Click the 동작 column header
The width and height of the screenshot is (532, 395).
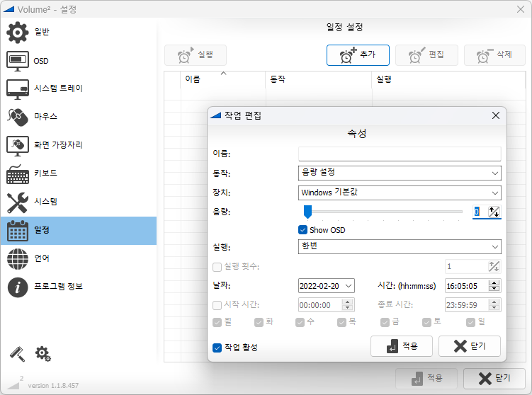[x=319, y=80]
